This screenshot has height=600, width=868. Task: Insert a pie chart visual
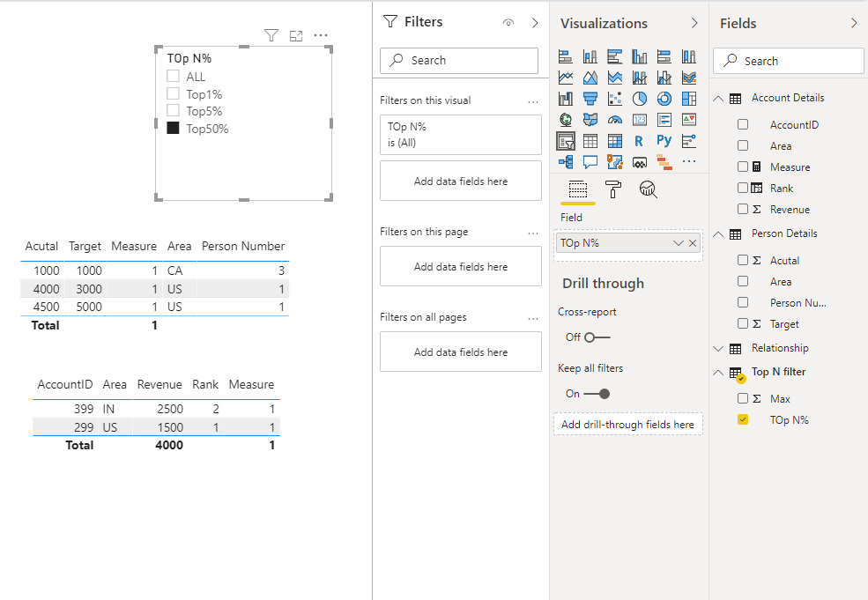(x=640, y=99)
